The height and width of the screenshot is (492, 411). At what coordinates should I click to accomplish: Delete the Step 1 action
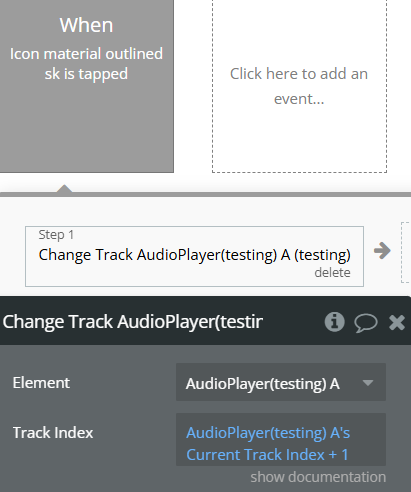[332, 273]
